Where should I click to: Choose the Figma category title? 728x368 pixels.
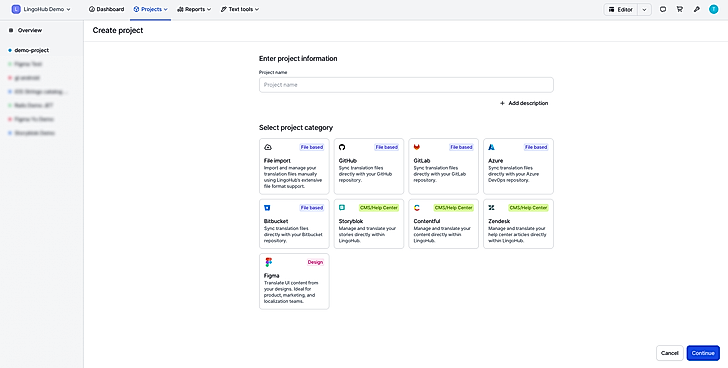pyautogui.click(x=272, y=276)
